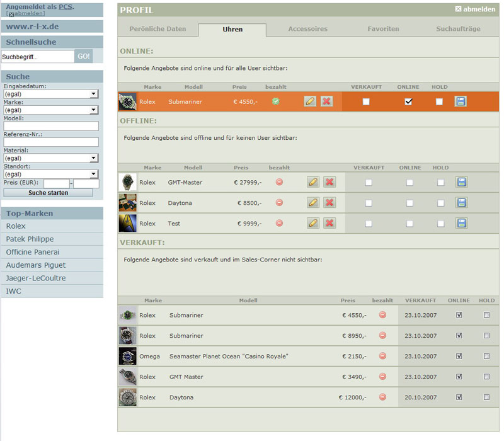Click unpaid icon for sold GMT Master € 3490
Image resolution: width=504 pixels, height=441 pixels.
tap(382, 377)
